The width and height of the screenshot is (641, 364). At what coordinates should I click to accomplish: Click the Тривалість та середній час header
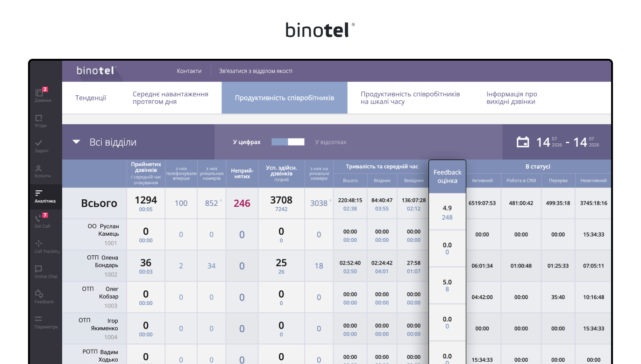coord(382,167)
